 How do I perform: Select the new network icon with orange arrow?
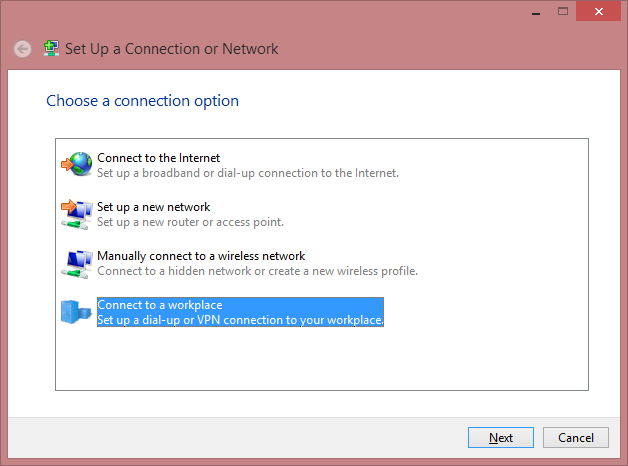tap(76, 214)
